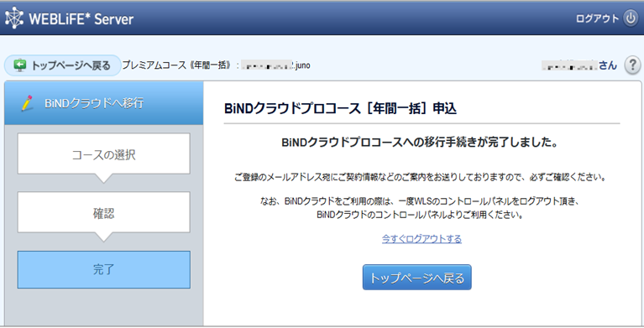This screenshot has height=328, width=644.
Task: Click the logout power icon
Action: 631,18
